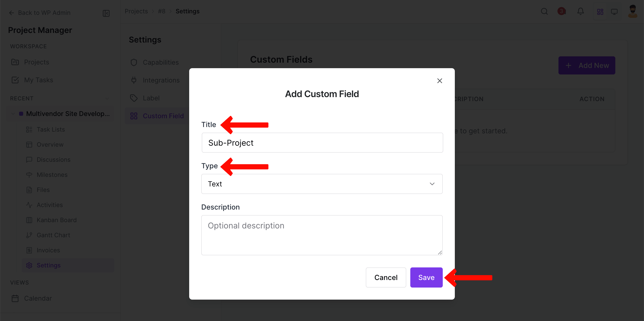The image size is (644, 321).
Task: Close the dialog with the X icon
Action: pyautogui.click(x=439, y=81)
